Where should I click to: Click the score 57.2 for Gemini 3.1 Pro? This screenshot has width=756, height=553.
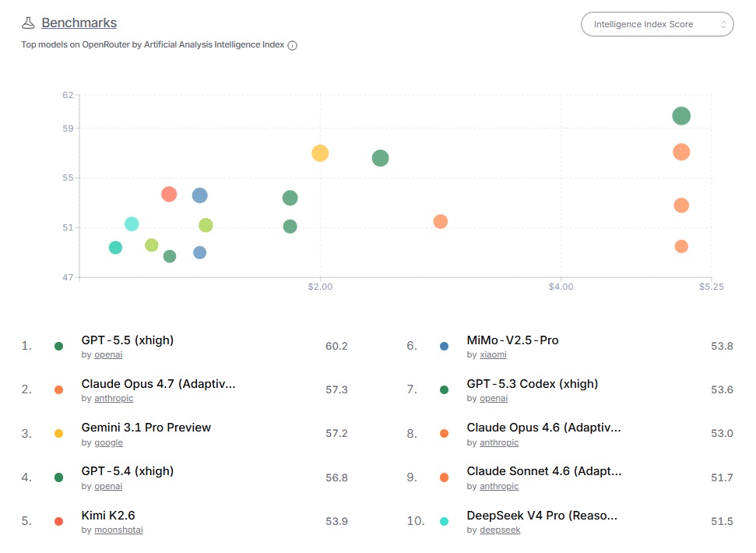point(336,433)
